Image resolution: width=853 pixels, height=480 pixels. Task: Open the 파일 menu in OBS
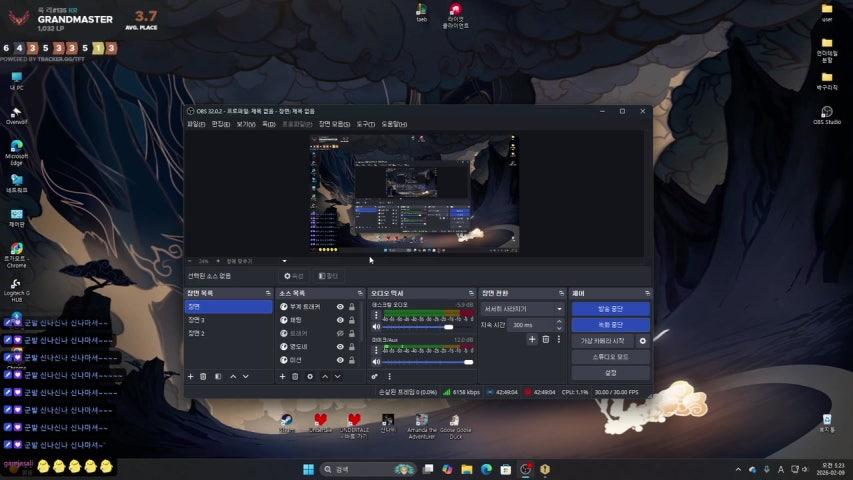195,124
